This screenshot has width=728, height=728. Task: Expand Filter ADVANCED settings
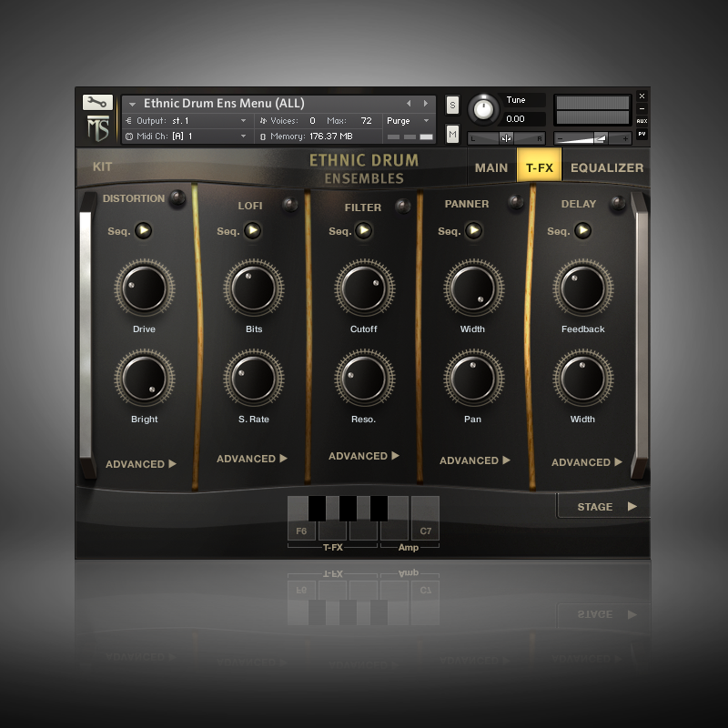pos(364,456)
